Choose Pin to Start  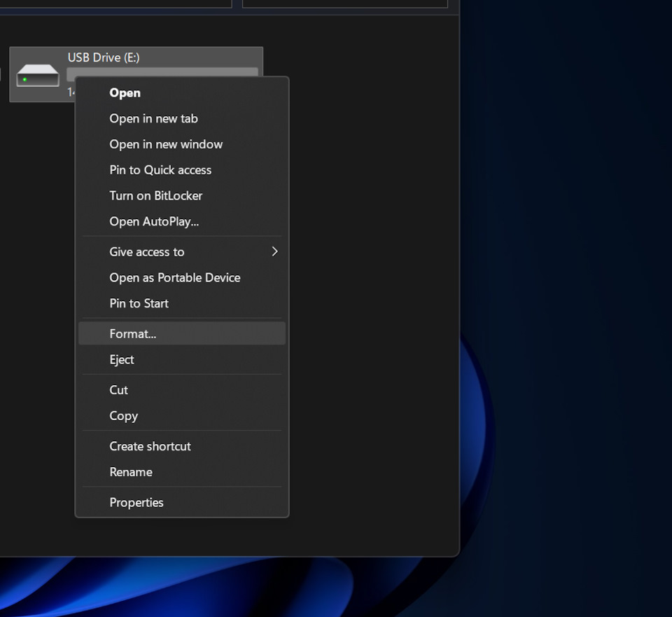[x=182, y=303]
